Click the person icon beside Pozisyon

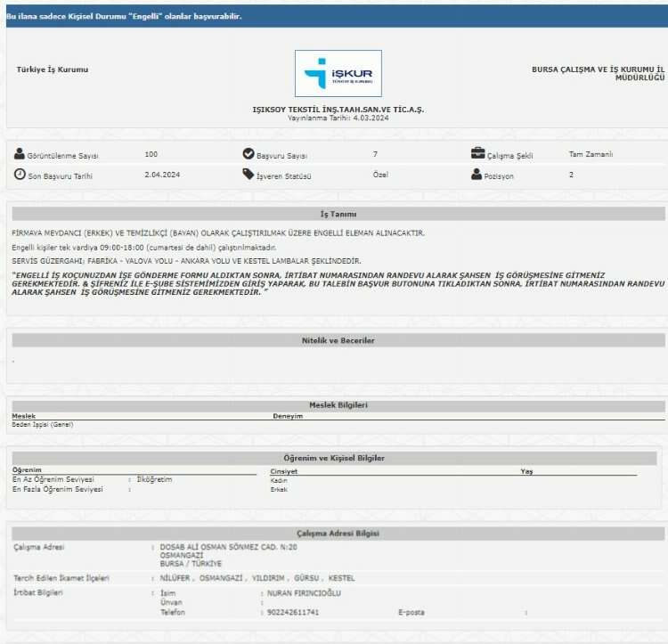click(x=477, y=175)
